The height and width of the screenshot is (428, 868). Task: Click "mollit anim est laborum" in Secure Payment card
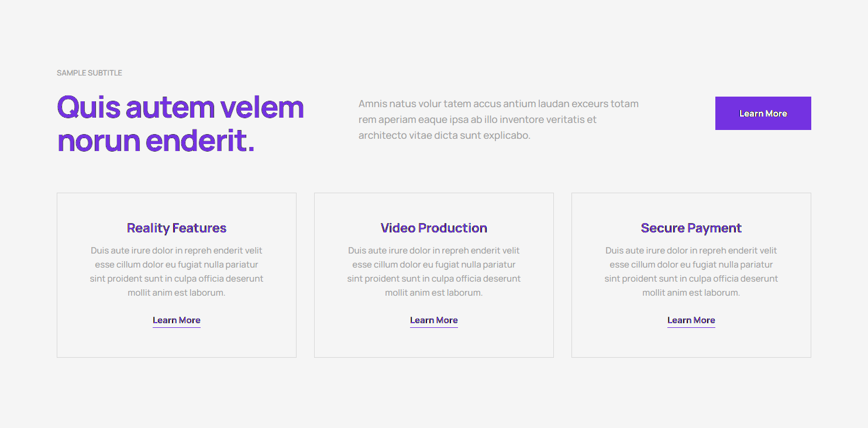point(691,293)
